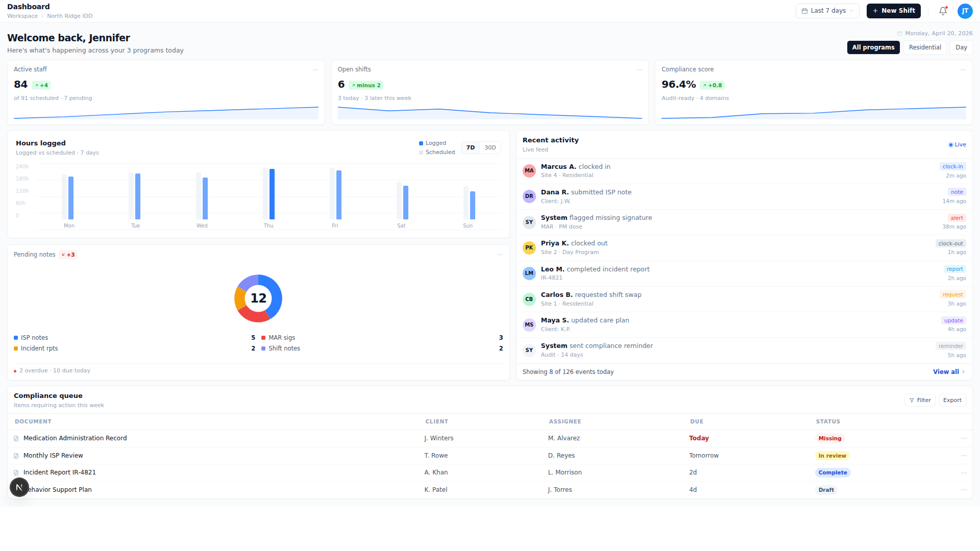This screenshot has width=980, height=551.
Task: Click the PK avatar for Priya K.
Action: [529, 248]
